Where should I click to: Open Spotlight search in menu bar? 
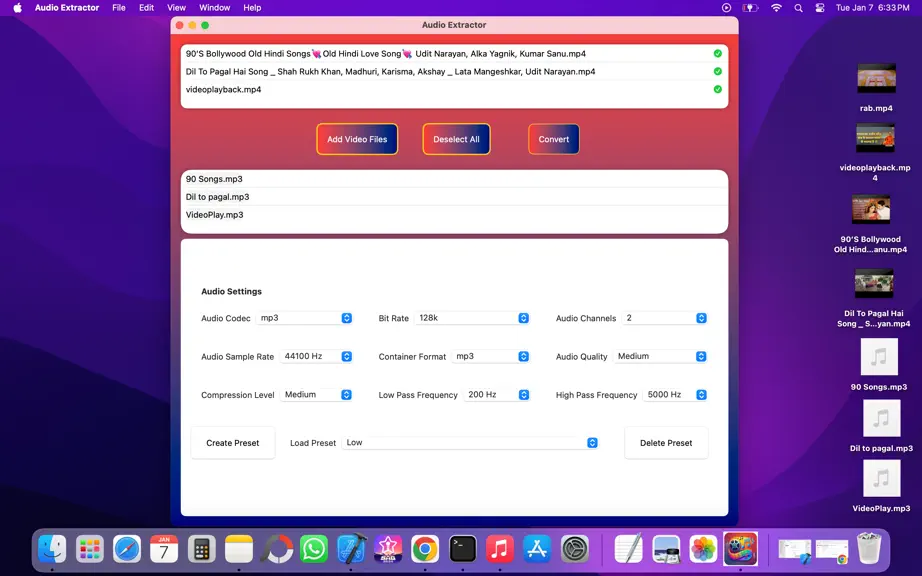pyautogui.click(x=798, y=8)
